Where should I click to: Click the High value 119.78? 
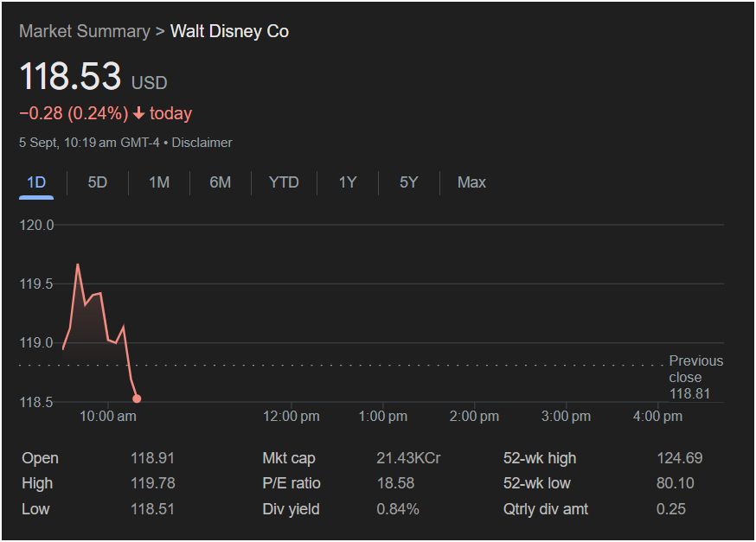[x=153, y=483]
